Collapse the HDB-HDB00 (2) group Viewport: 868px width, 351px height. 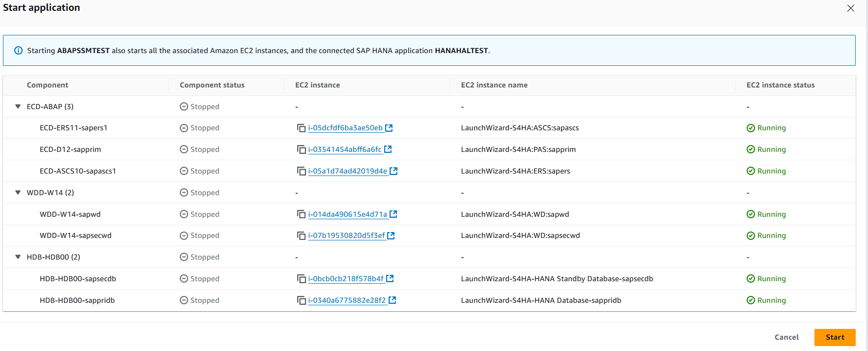coord(18,257)
